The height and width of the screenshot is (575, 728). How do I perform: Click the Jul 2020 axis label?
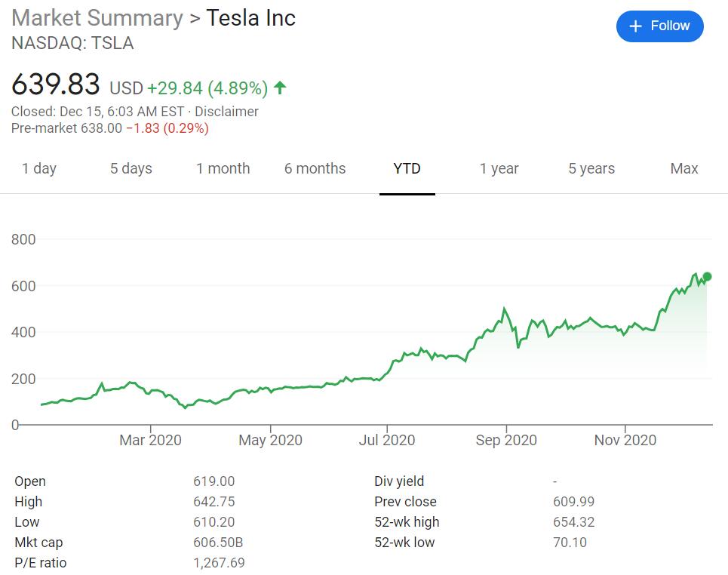(388, 440)
